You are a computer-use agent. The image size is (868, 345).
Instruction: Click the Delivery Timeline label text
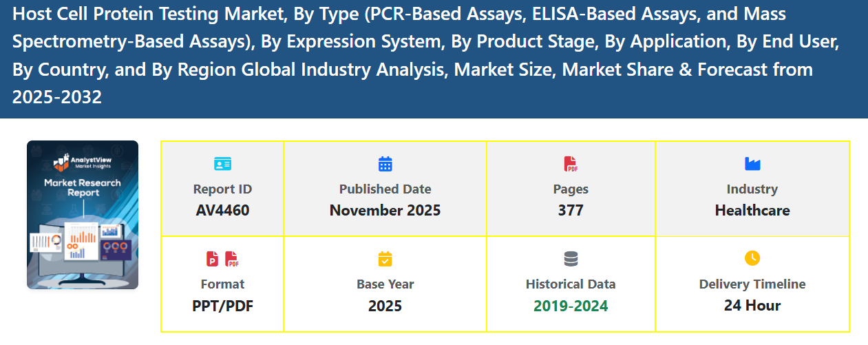click(752, 284)
